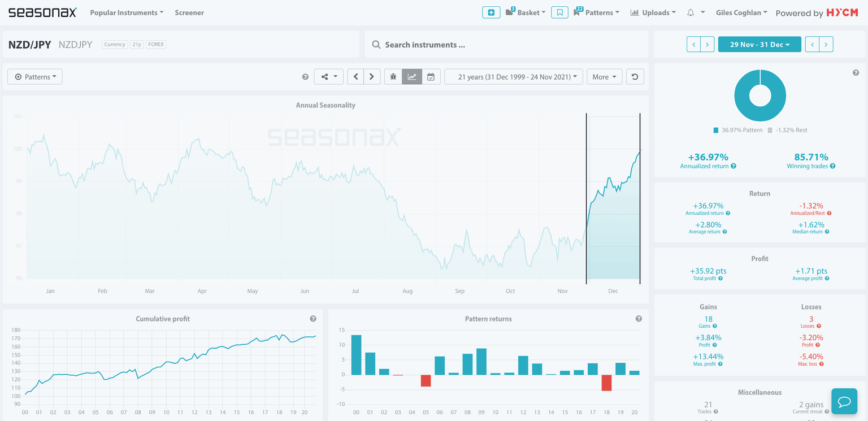Click help icon beside Pattern returns
The height and width of the screenshot is (421, 868).
click(x=639, y=319)
